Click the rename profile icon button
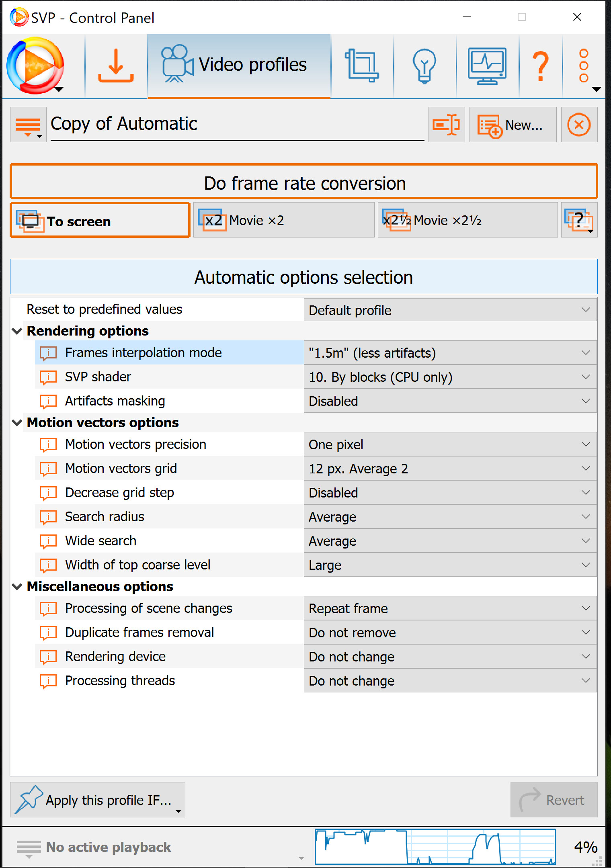This screenshot has width=611, height=868. [x=446, y=125]
